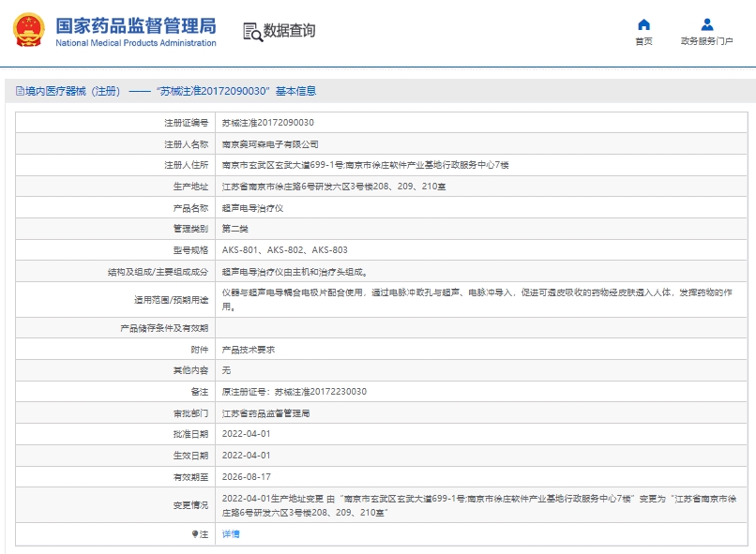Click the 产品储存条件及有效期 row label
This screenshot has height=554, width=756.
(x=164, y=328)
